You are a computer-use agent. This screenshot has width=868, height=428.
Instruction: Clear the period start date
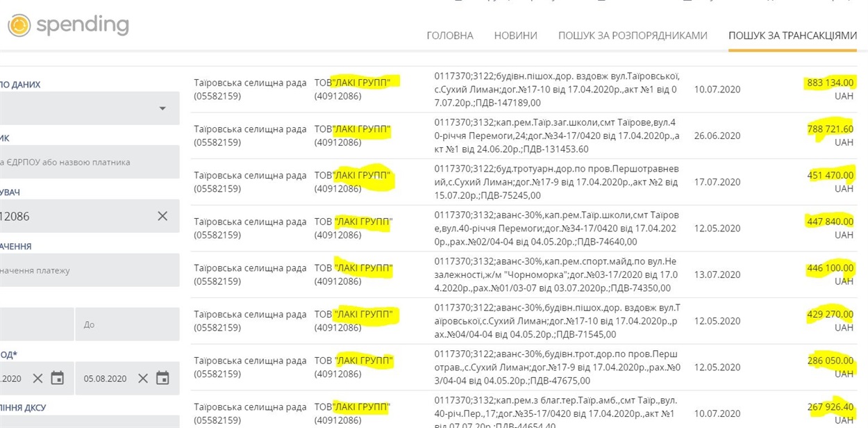[37, 378]
